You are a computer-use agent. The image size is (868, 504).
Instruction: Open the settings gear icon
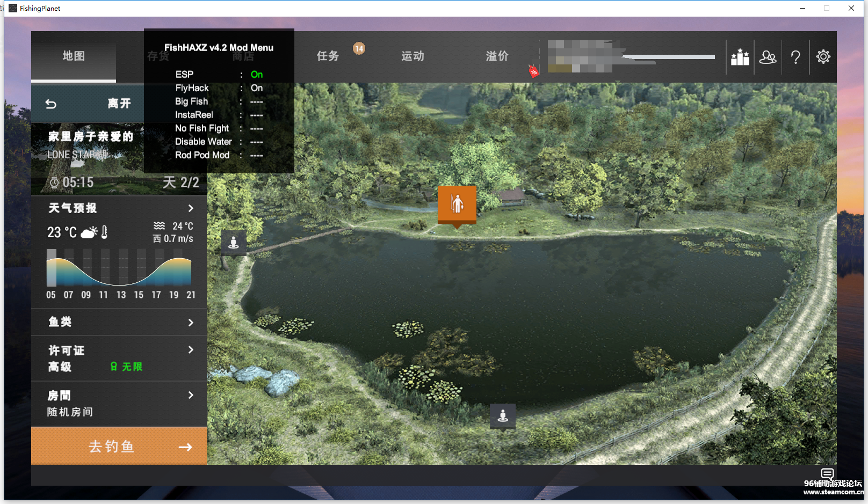click(x=823, y=56)
